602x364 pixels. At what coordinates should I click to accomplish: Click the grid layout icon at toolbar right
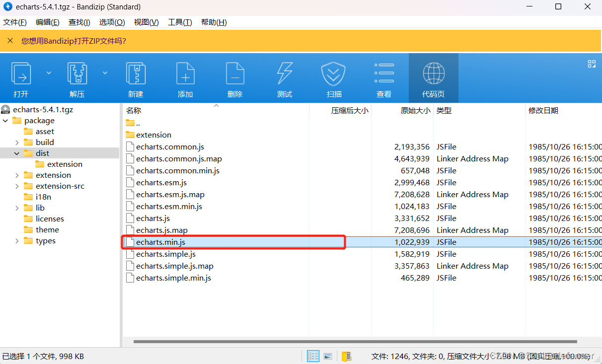pos(592,64)
